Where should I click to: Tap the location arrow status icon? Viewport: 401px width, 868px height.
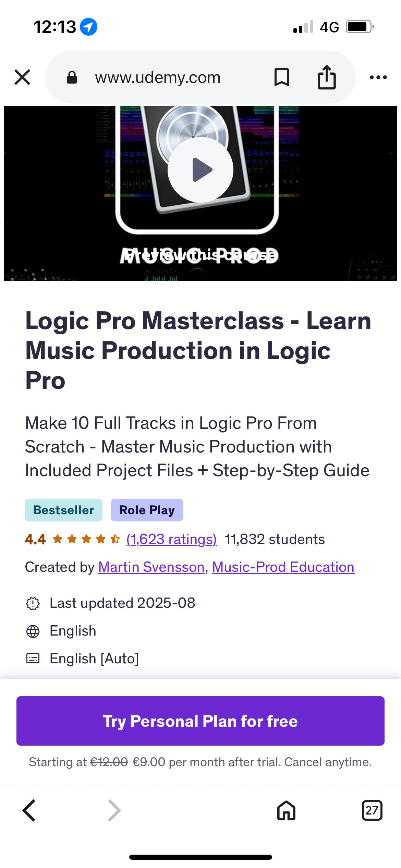(88, 27)
